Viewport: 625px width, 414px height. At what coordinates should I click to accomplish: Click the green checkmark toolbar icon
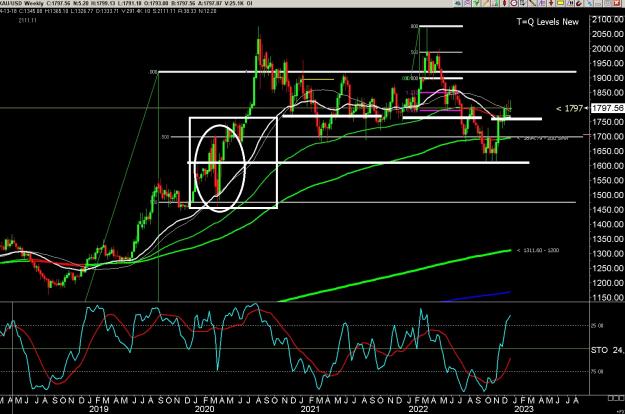pyautogui.click(x=476, y=3)
